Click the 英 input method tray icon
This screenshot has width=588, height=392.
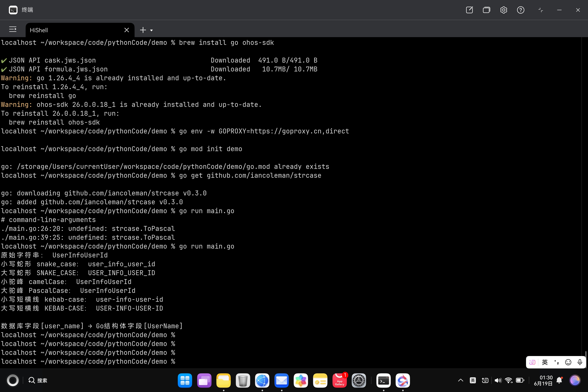(473, 381)
